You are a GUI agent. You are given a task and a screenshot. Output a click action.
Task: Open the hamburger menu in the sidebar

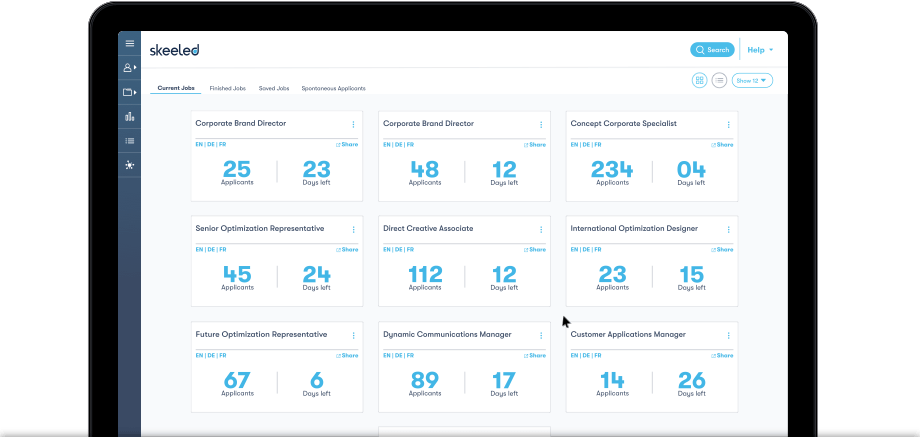point(130,43)
